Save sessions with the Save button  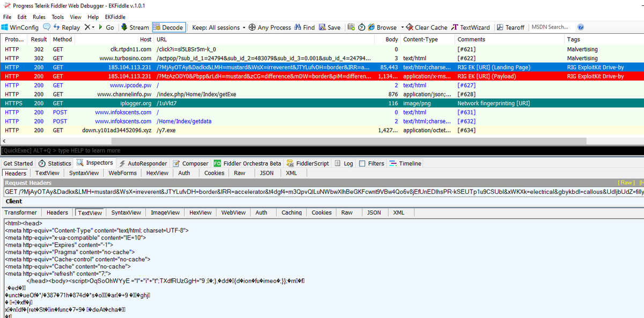pos(330,27)
